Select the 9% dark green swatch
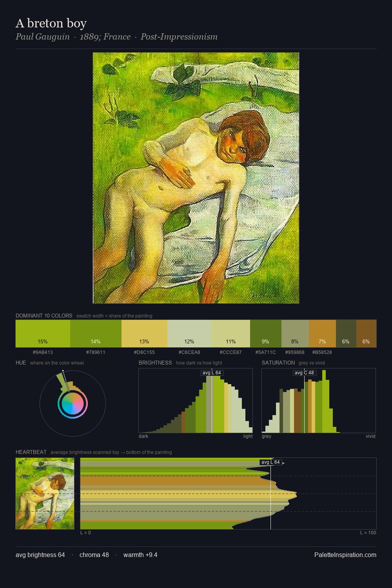The width and height of the screenshot is (392, 588). pyautogui.click(x=266, y=334)
